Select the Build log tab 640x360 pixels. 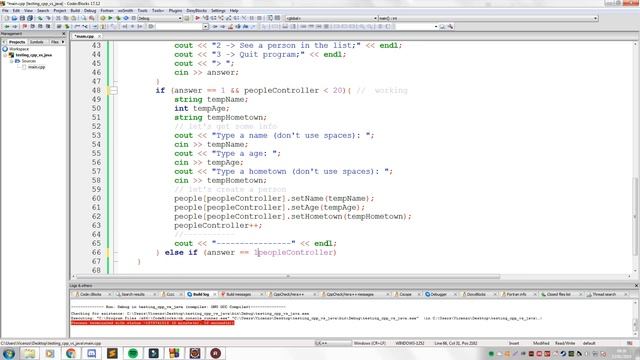pos(200,294)
